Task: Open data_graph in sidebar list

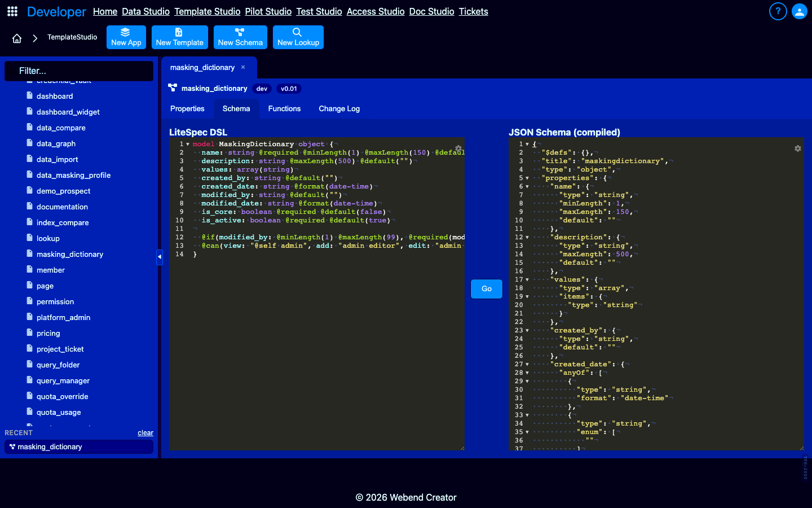Action: point(56,143)
